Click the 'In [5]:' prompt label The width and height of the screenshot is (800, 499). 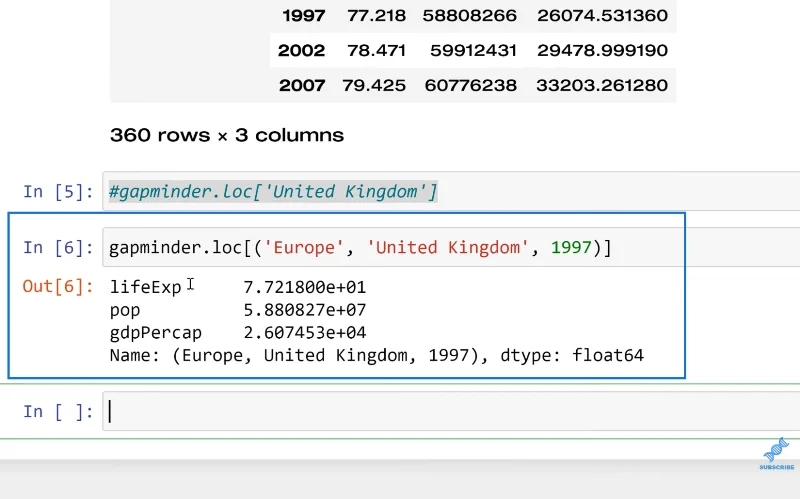[x=58, y=192]
